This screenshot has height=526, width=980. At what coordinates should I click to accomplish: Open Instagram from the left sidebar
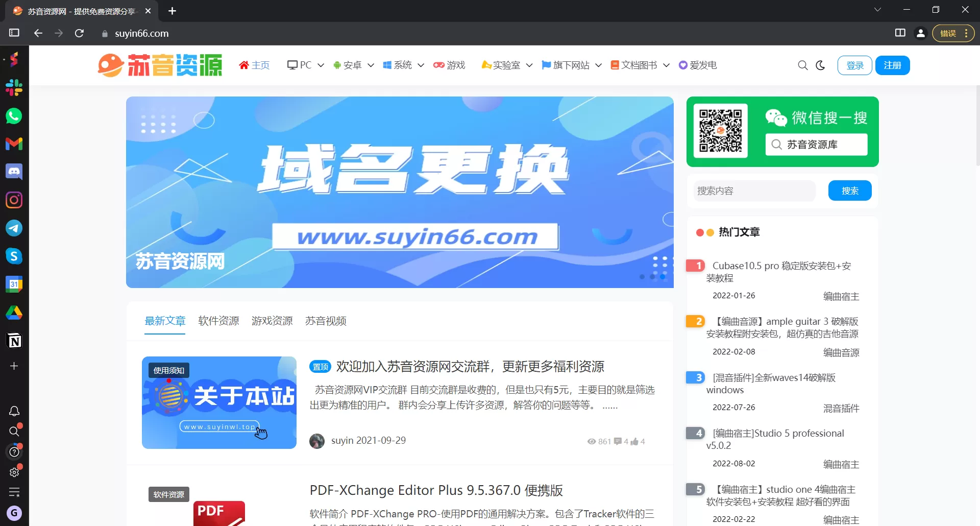click(x=14, y=200)
